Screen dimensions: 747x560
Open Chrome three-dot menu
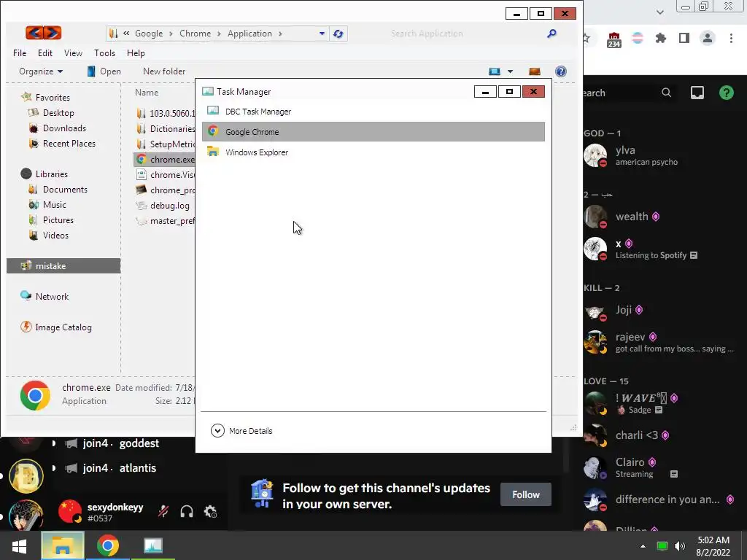[731, 38]
